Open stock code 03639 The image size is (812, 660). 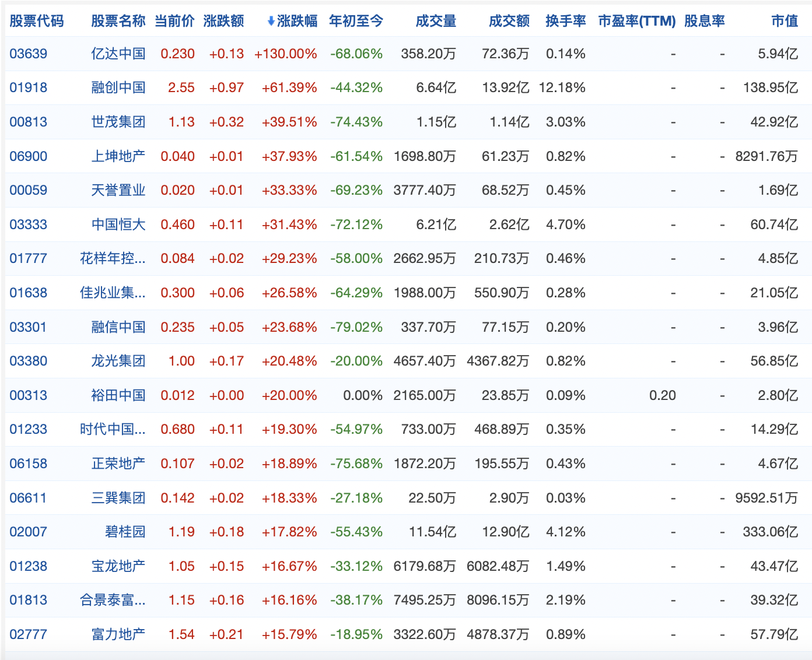pyautogui.click(x=29, y=54)
